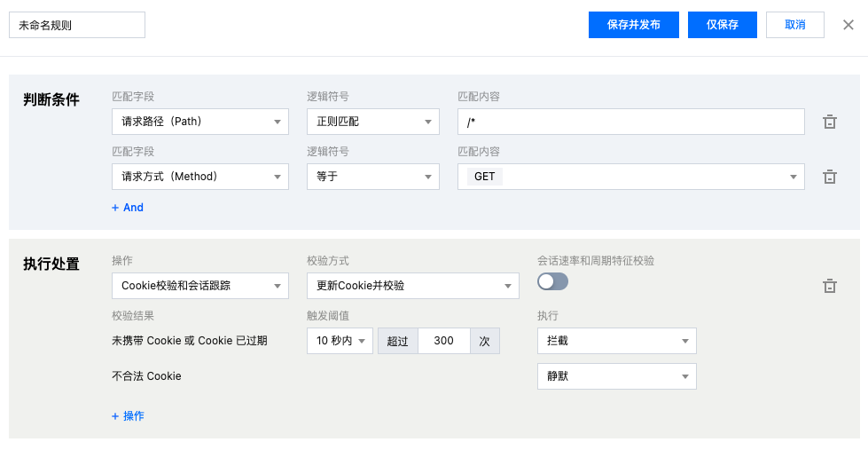This screenshot has height=450, width=868.
Task: Add another condition with + And
Action: 128,208
